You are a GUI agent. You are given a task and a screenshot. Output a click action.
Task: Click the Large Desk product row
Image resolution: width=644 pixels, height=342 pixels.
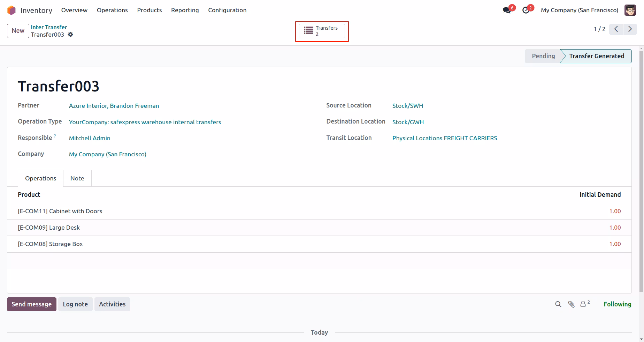coord(319,228)
